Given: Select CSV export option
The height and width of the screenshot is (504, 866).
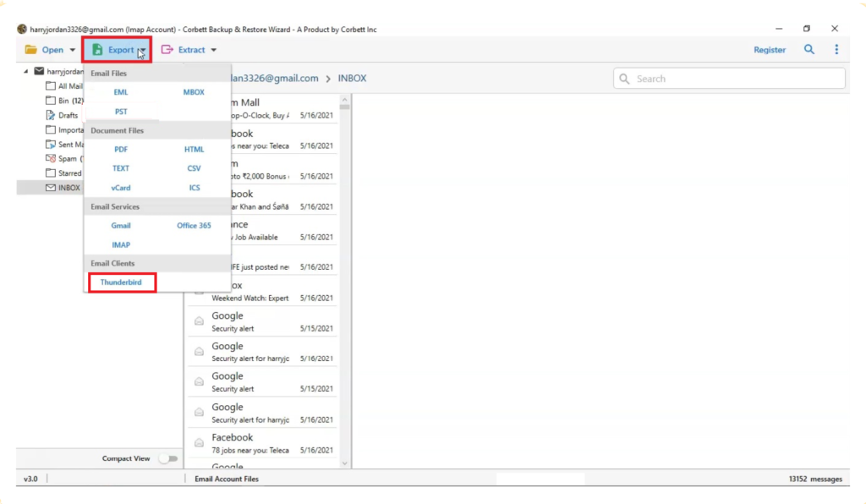Looking at the screenshot, I should (x=194, y=168).
